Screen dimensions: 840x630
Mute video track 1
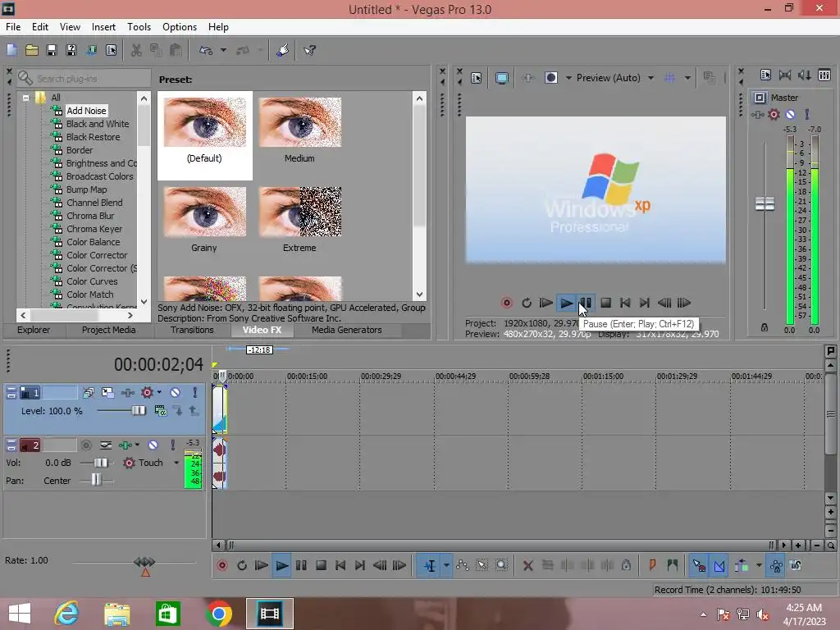tap(176, 393)
